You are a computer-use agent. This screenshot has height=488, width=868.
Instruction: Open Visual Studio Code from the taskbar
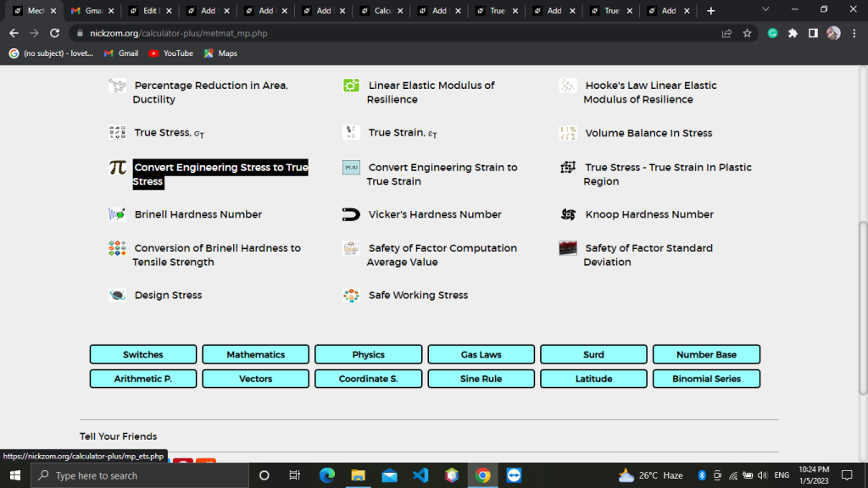point(420,475)
